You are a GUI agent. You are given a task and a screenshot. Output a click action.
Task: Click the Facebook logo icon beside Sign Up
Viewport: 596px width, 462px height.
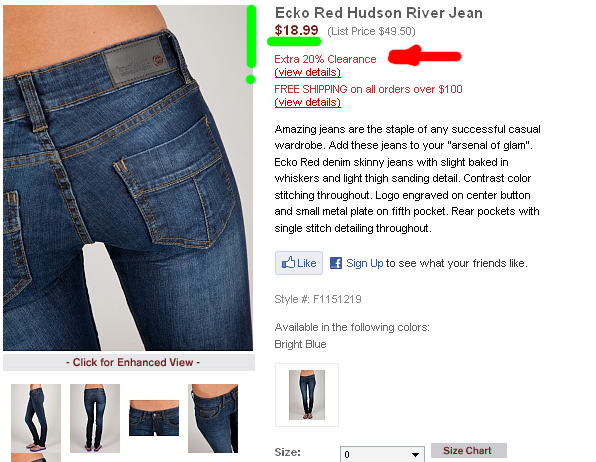click(336, 263)
